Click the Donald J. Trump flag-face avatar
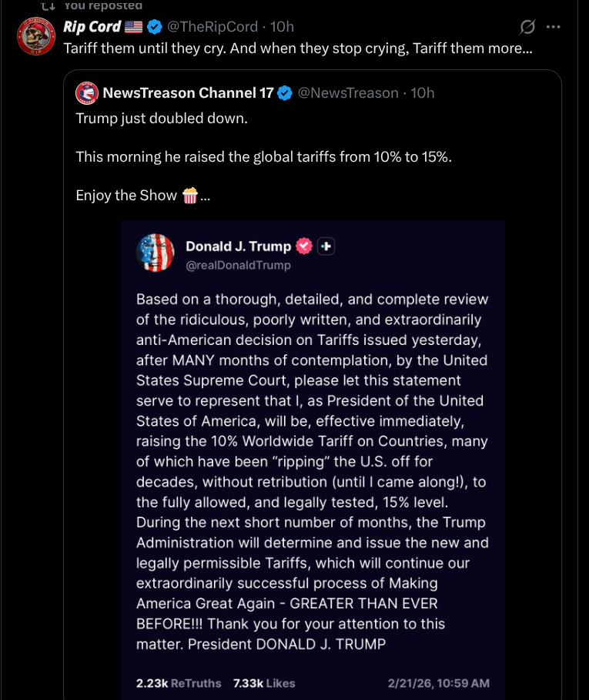The image size is (589, 700). [x=156, y=253]
